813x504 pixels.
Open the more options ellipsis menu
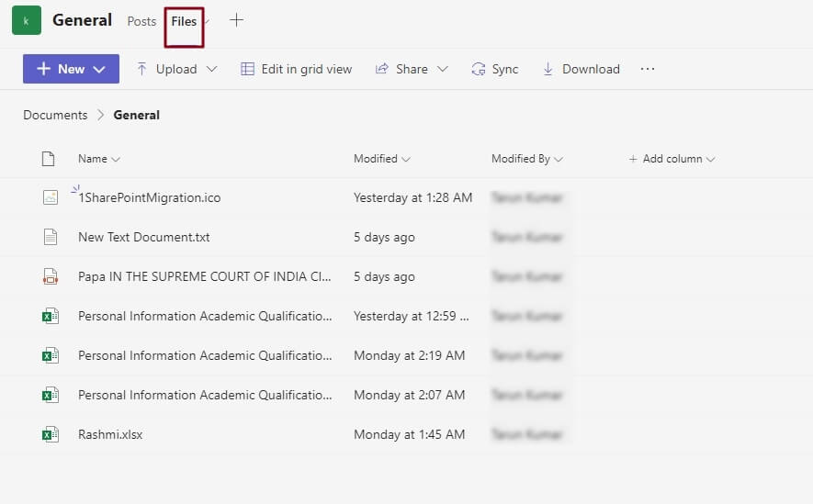click(x=647, y=69)
